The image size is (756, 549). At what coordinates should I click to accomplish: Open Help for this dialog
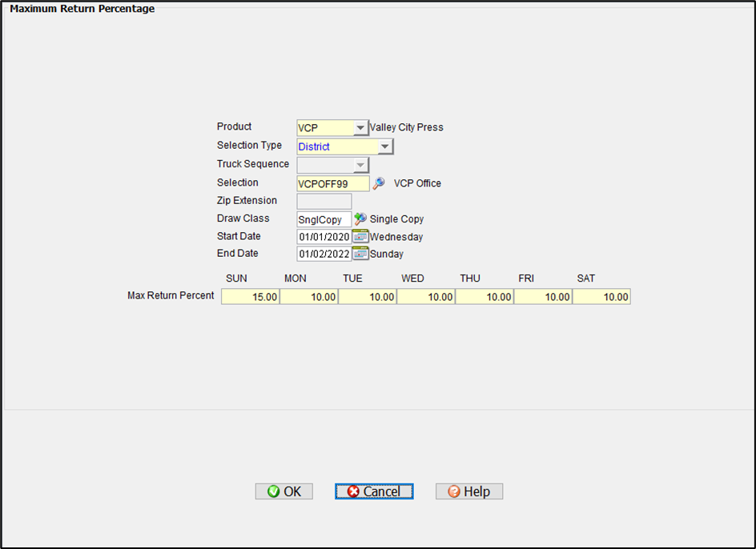point(468,491)
